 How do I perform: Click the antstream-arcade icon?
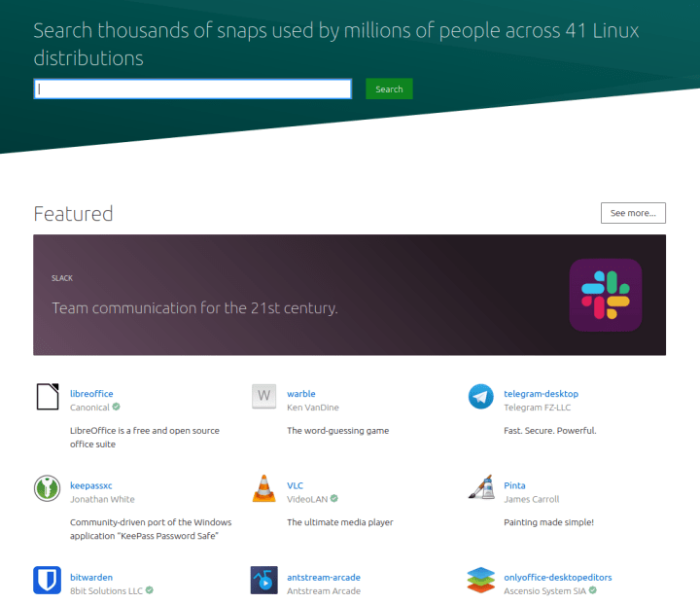click(x=263, y=580)
